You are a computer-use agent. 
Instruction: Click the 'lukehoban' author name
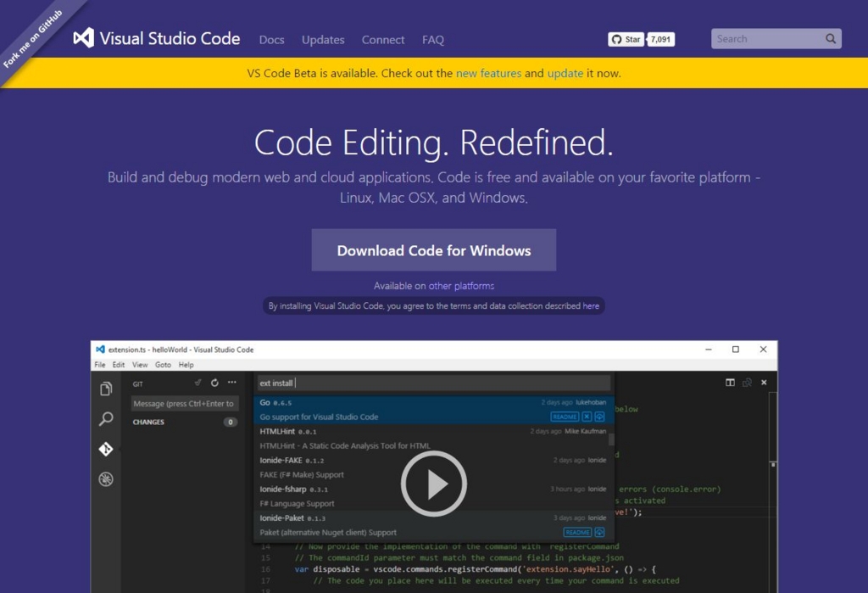pos(591,402)
